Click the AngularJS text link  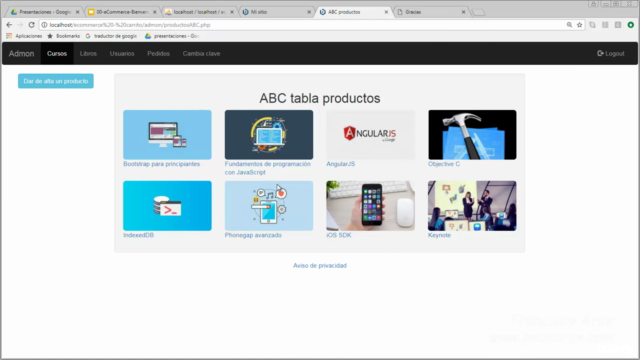click(340, 164)
